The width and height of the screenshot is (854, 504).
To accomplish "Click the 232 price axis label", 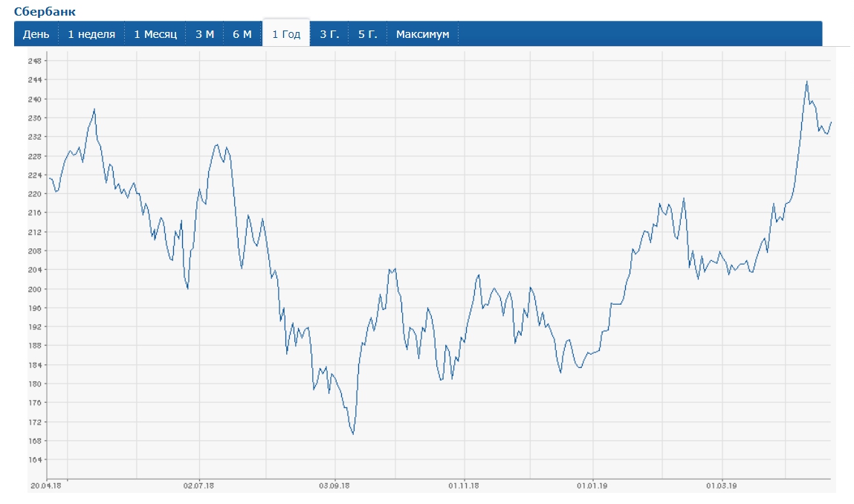I will [35, 137].
